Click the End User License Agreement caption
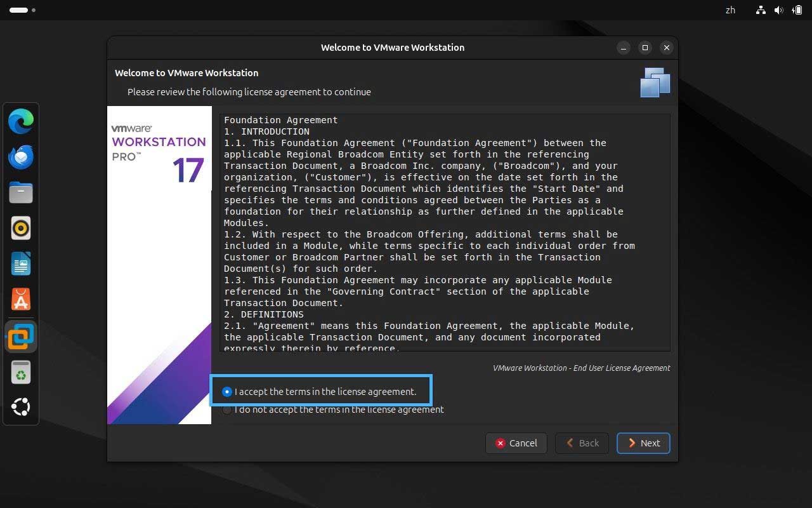Image resolution: width=812 pixels, height=508 pixels. [x=582, y=368]
